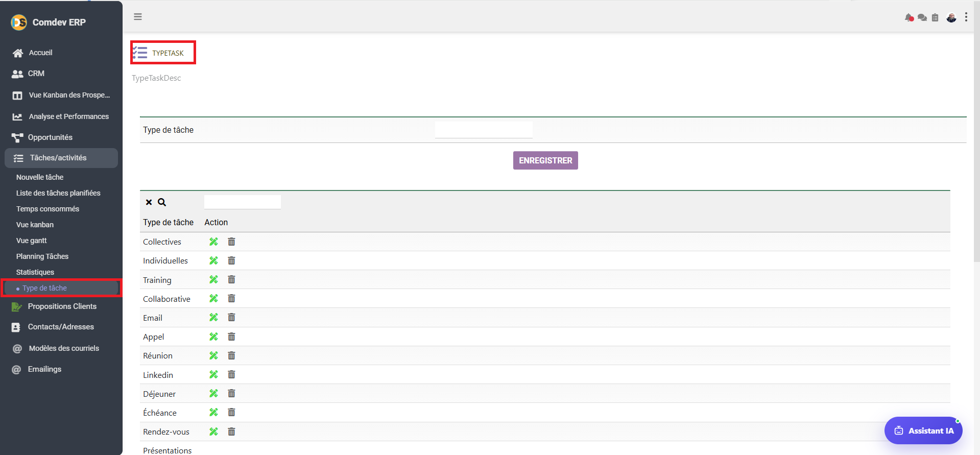Edit the Collaborative task type
This screenshot has height=455, width=980.
[213, 298]
